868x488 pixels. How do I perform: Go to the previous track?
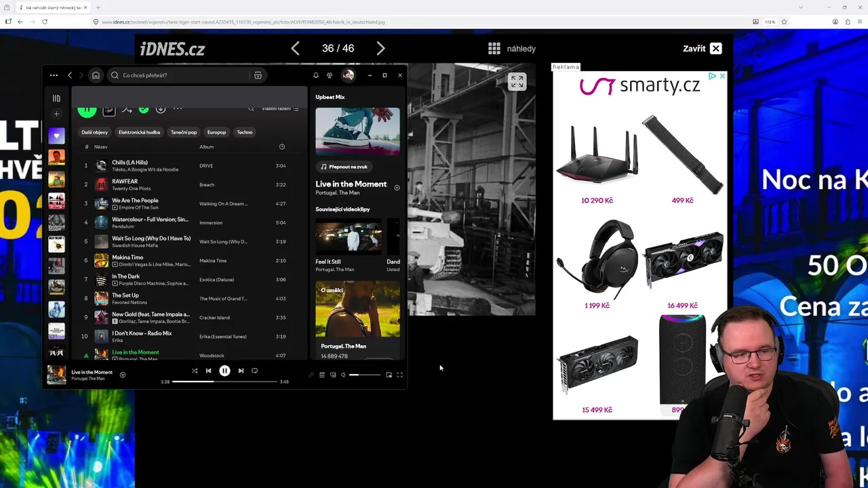point(208,371)
